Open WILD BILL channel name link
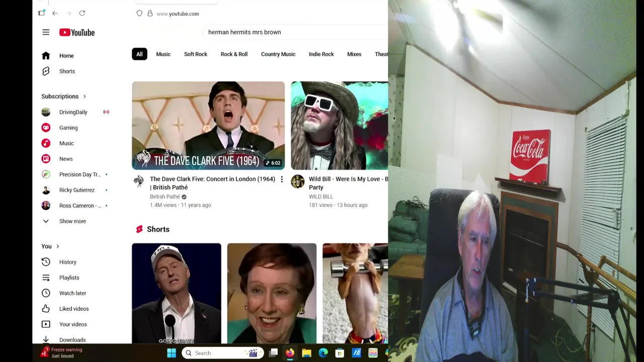 click(x=321, y=197)
